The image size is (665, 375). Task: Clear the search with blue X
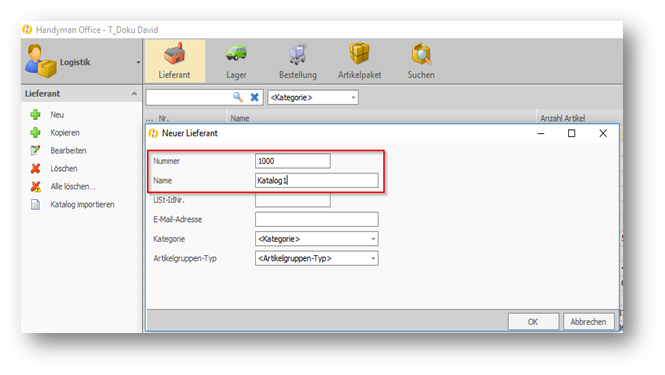[x=254, y=97]
